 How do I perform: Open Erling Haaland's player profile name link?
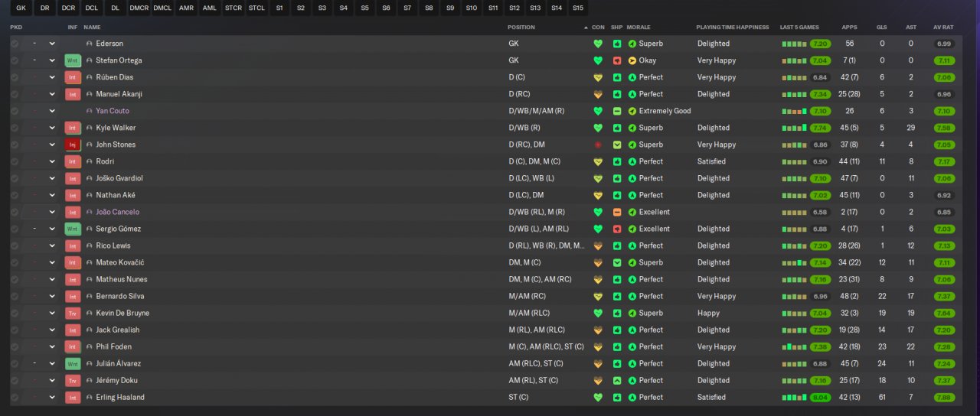pyautogui.click(x=120, y=397)
